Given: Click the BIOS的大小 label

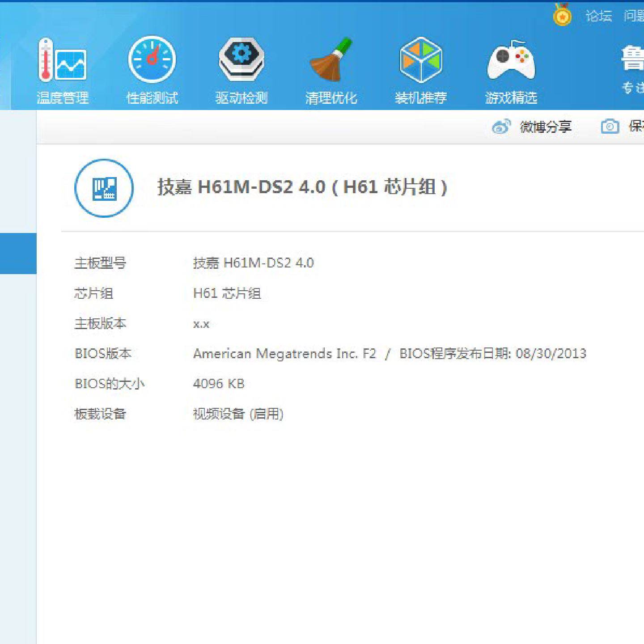Looking at the screenshot, I should tap(110, 384).
